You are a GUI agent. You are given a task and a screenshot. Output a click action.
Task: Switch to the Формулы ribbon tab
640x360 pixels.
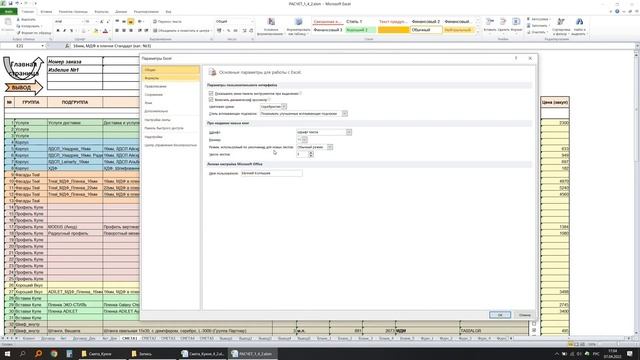(102, 11)
